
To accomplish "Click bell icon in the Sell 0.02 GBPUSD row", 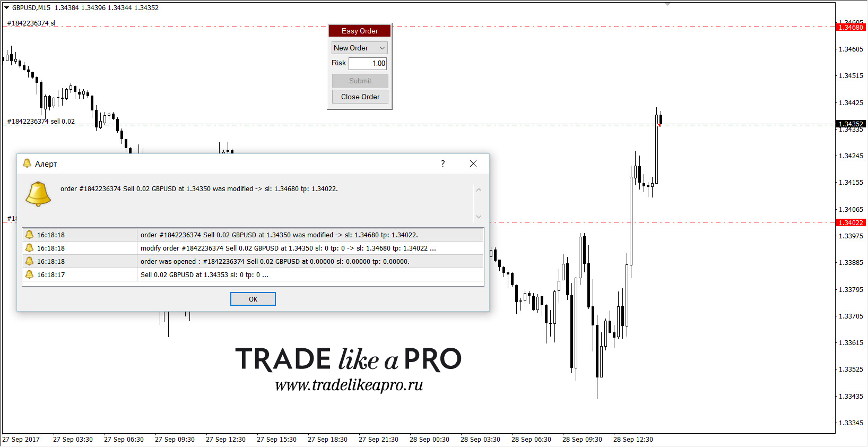I will click(x=29, y=274).
